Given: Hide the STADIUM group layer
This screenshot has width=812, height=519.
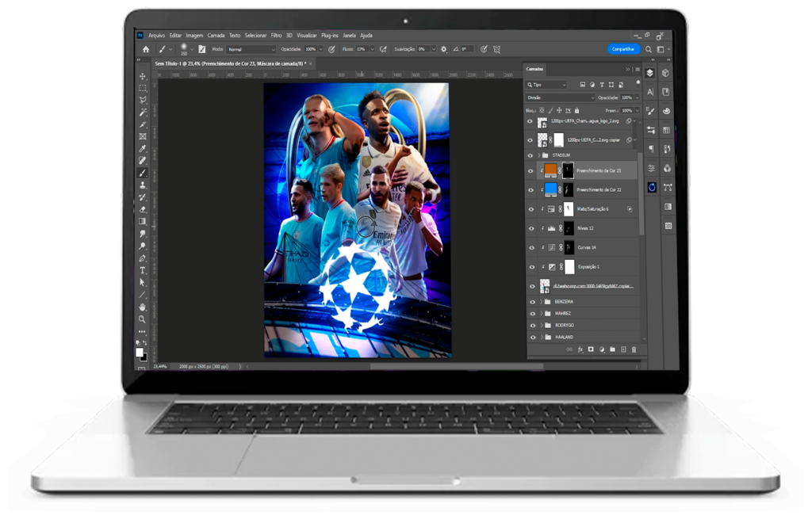Looking at the screenshot, I should [x=530, y=155].
